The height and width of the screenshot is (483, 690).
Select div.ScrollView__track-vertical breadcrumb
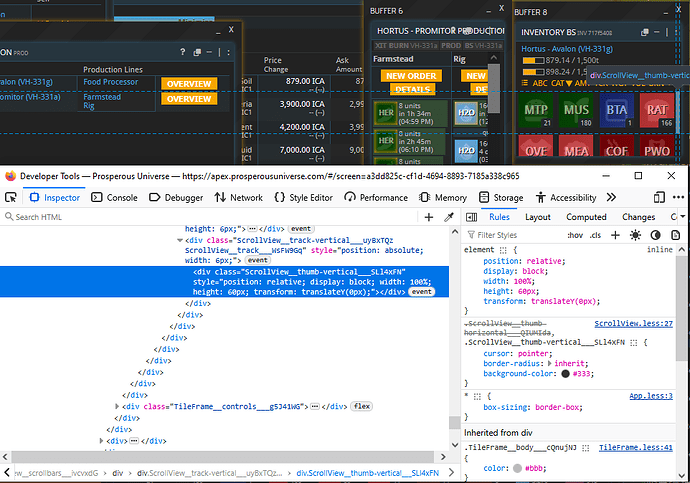click(209, 473)
